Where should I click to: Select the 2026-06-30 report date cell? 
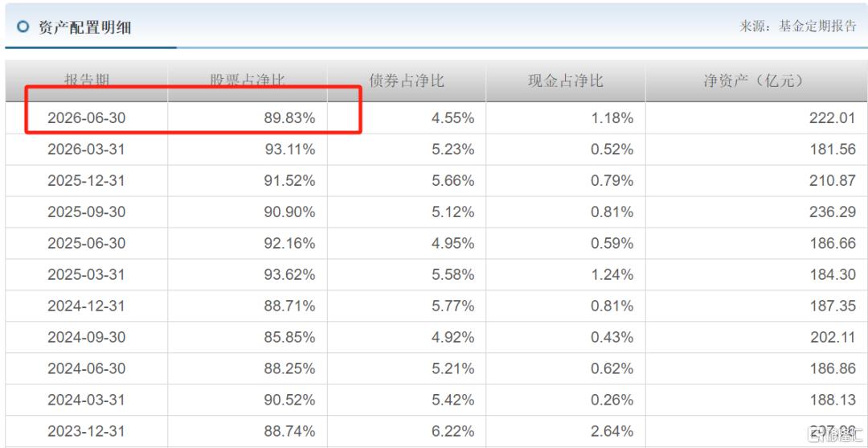click(87, 118)
